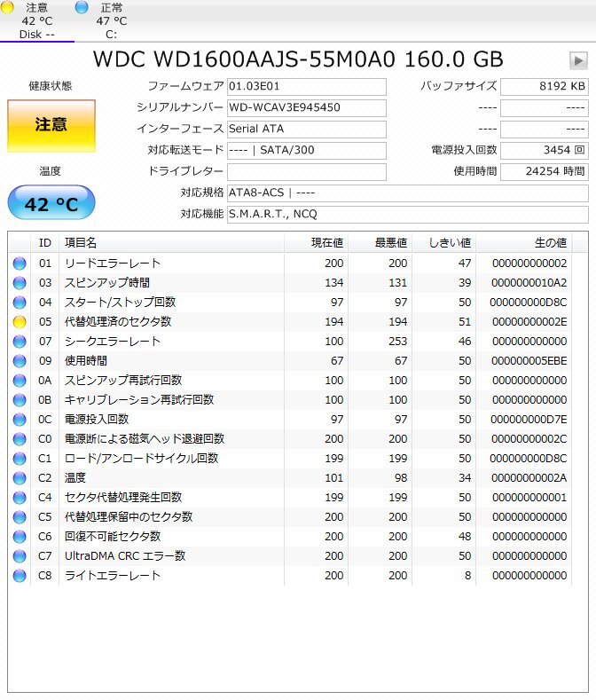The image size is (596, 700).
Task: Click blue status icon for ID C4 row
Action: coord(20,498)
